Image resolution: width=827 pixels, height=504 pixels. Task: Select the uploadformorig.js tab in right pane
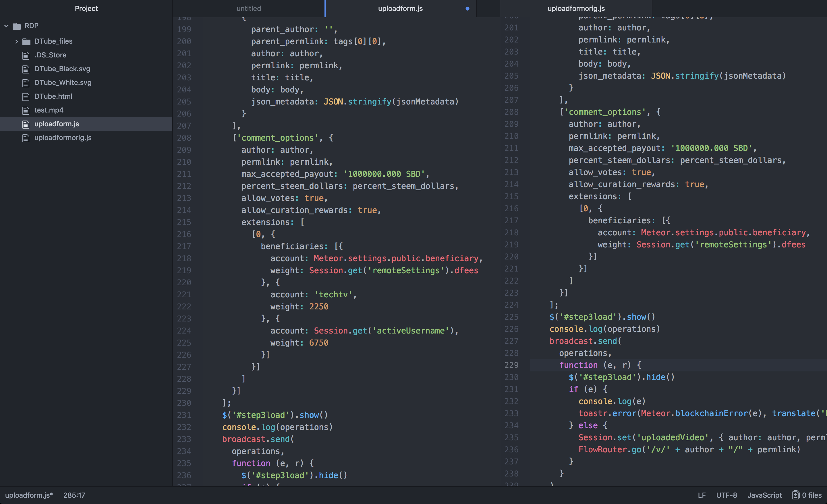click(x=576, y=8)
